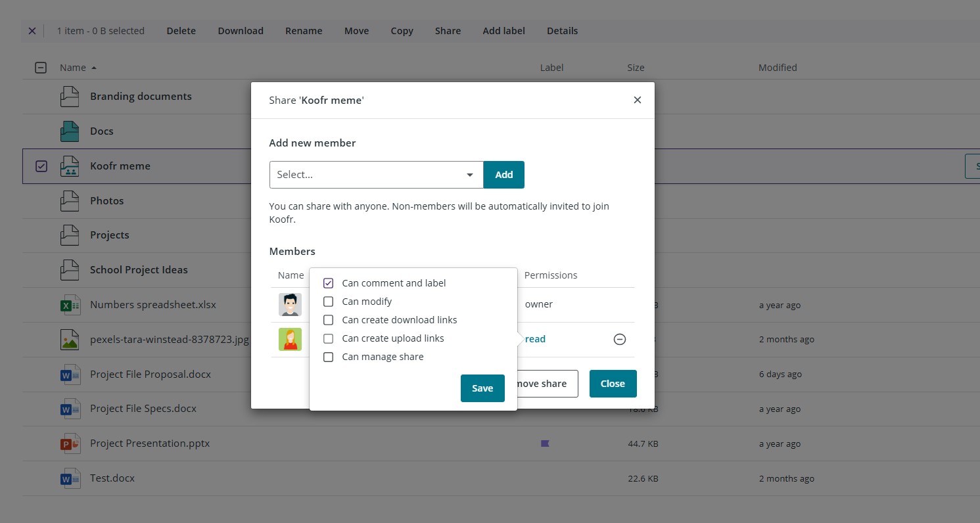The image size is (980, 523).
Task: Open the Branding documents folder icon
Action: [70, 97]
